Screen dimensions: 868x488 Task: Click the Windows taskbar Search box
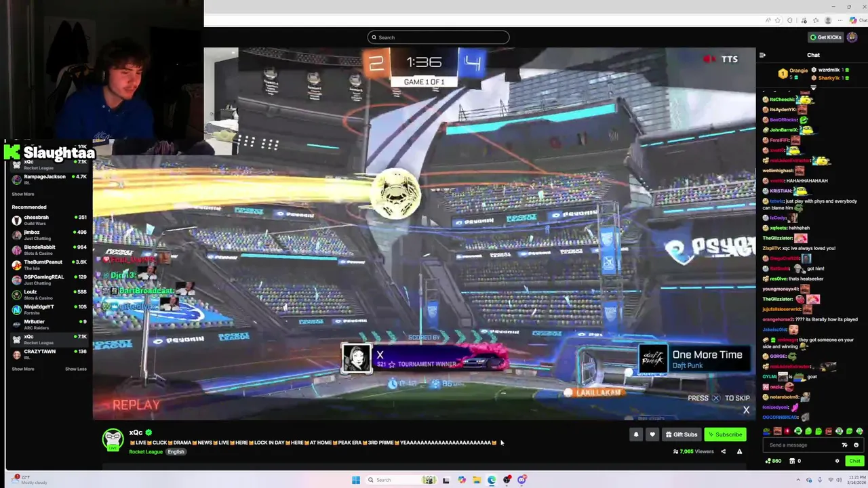pyautogui.click(x=400, y=480)
